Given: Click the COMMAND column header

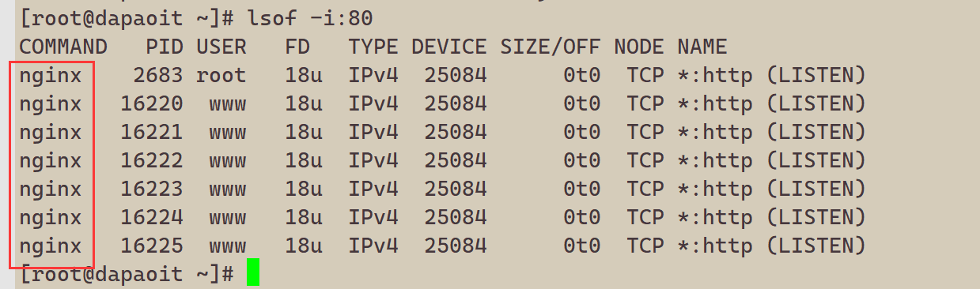Looking at the screenshot, I should 62,47.
